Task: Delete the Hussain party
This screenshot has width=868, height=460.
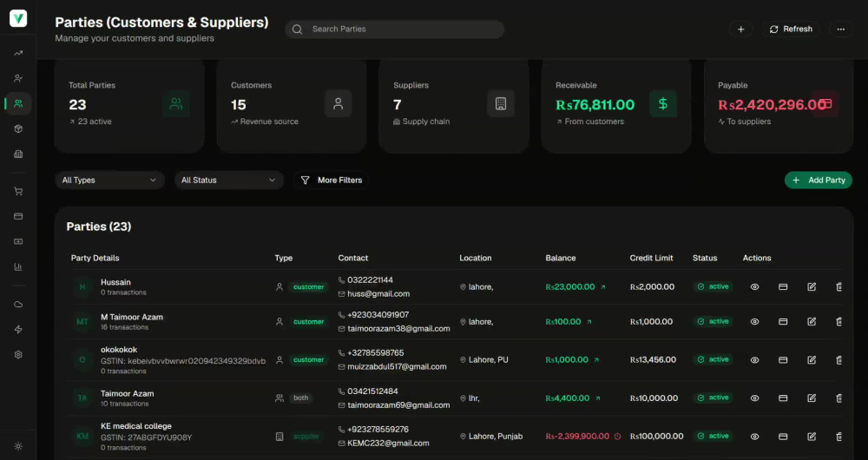Action: coord(838,286)
